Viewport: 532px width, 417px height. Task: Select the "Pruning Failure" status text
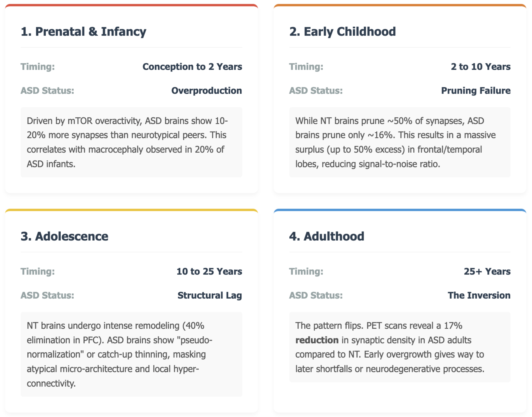(x=476, y=91)
